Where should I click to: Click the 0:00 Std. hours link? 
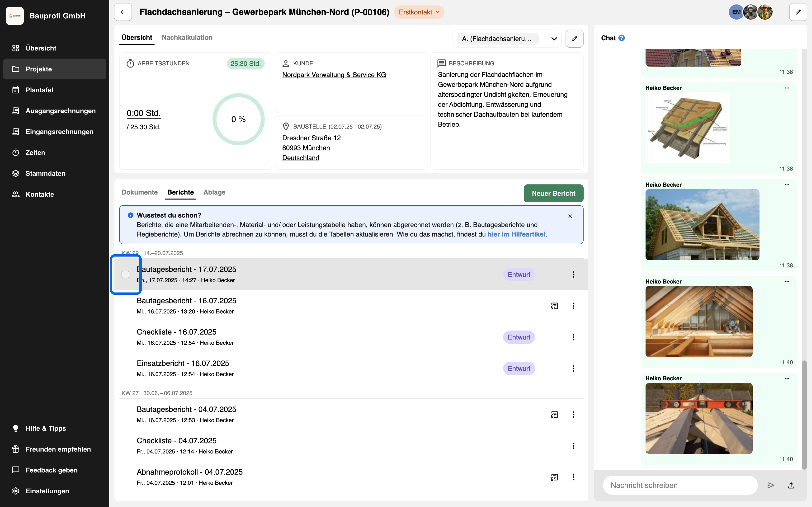click(x=144, y=113)
